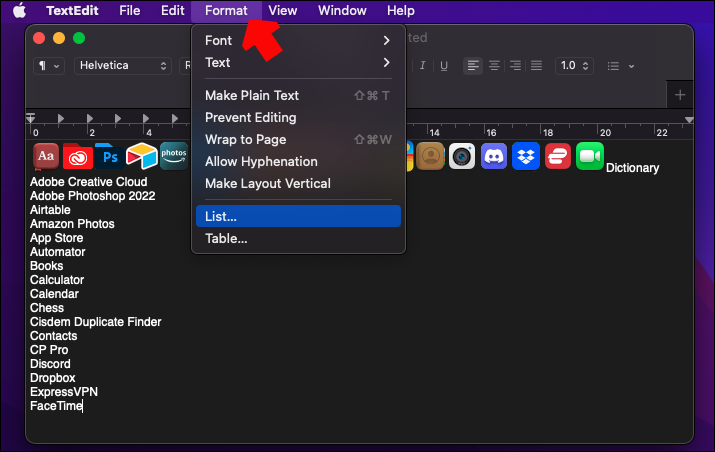Toggle underline text formatting
The image size is (715, 452).
pos(443,66)
